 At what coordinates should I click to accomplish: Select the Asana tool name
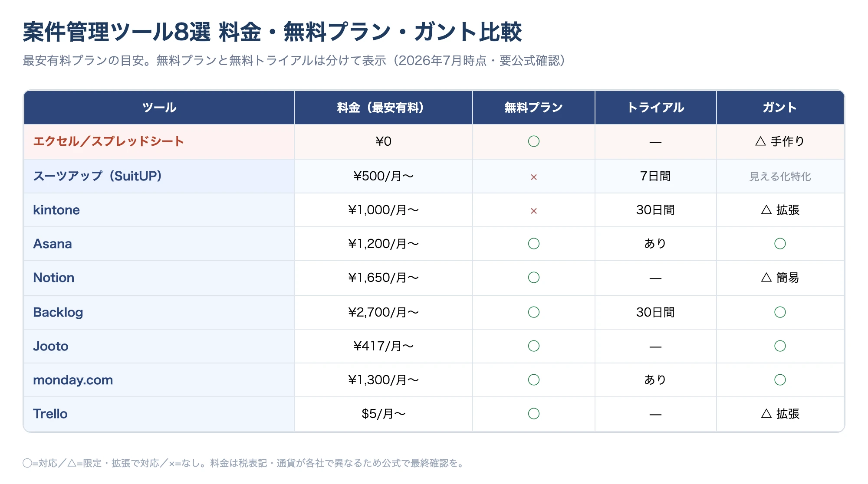click(53, 244)
